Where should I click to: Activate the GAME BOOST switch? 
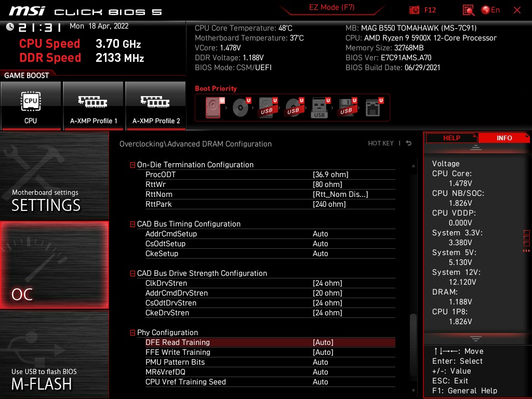pyautogui.click(x=28, y=75)
